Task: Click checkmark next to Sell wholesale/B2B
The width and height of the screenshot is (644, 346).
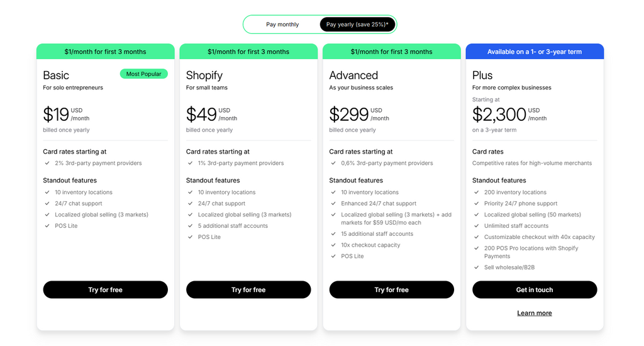Action: point(477,267)
